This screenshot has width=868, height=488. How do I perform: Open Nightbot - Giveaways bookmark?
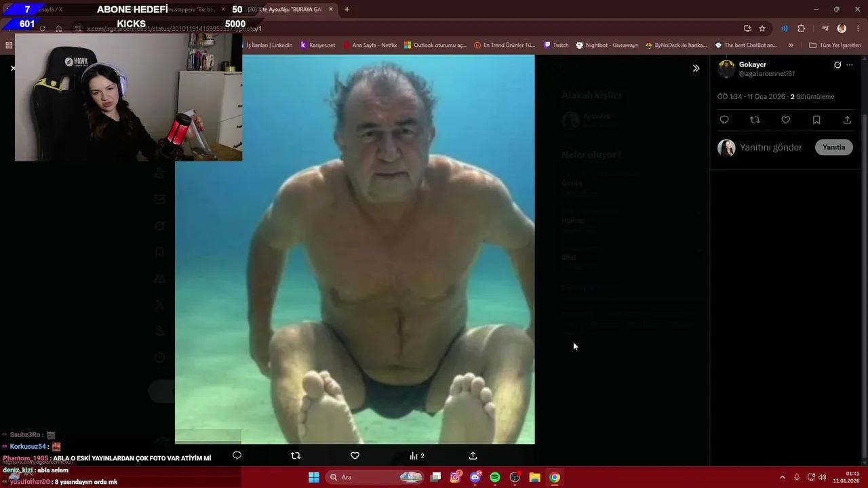pyautogui.click(x=606, y=45)
